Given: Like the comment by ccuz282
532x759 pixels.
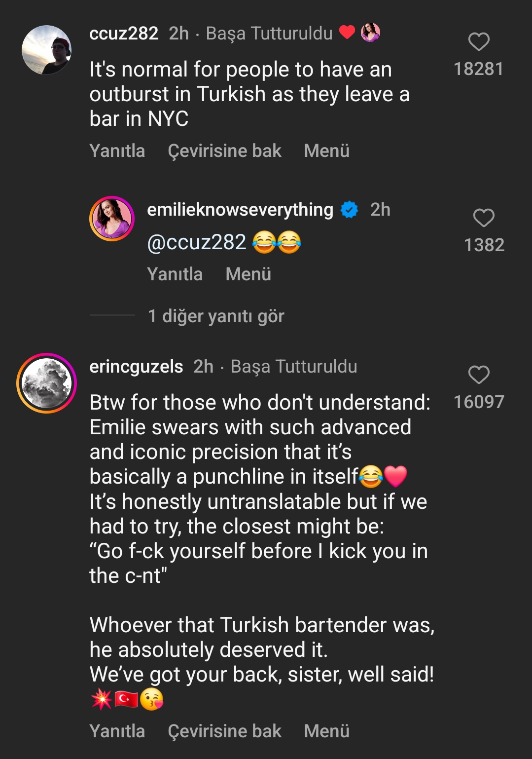Looking at the screenshot, I should (x=478, y=42).
